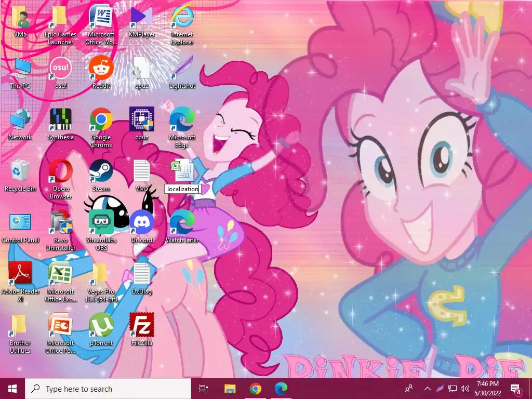Open the Windows Start menu
Screen dimensions: 532x399
(x=12, y=389)
